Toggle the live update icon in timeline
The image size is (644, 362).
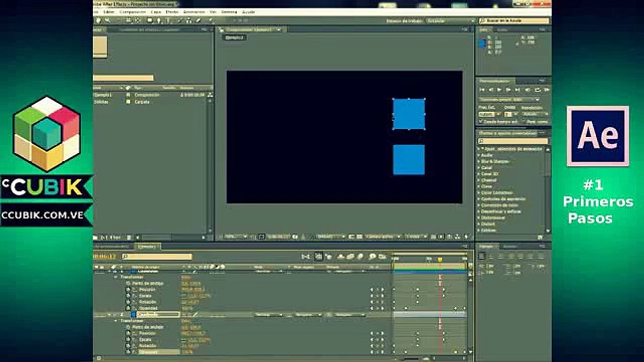click(x=318, y=256)
